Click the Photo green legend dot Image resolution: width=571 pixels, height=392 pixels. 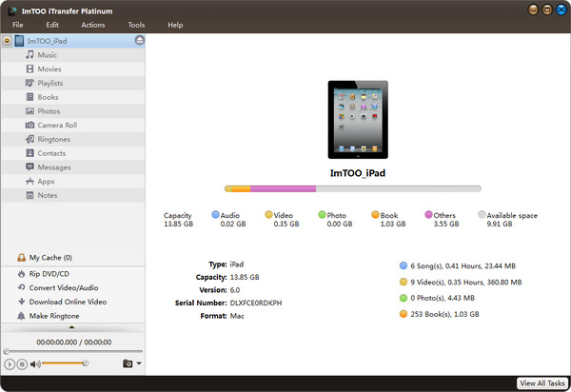point(322,214)
